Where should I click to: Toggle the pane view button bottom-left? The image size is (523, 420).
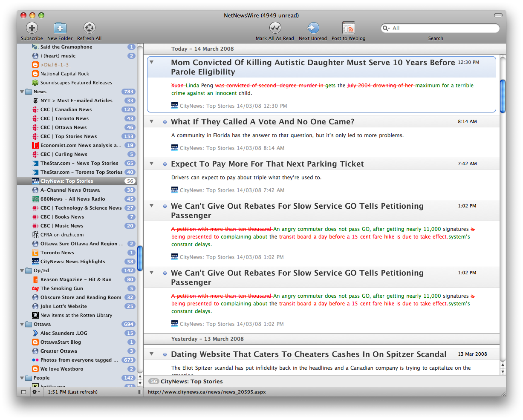23,392
